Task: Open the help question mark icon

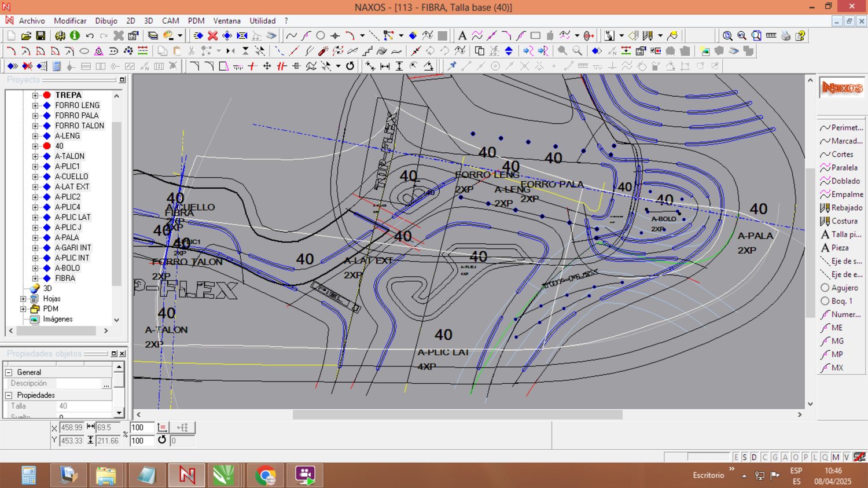Action: pos(800,36)
